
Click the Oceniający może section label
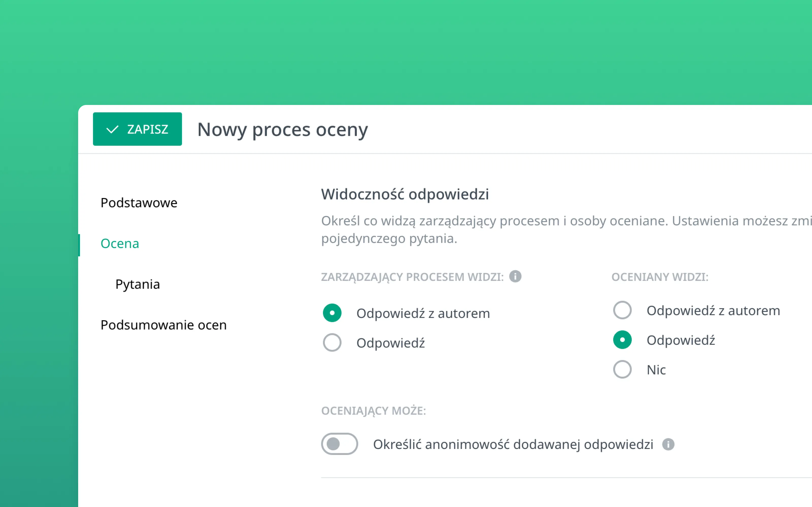coord(374,411)
